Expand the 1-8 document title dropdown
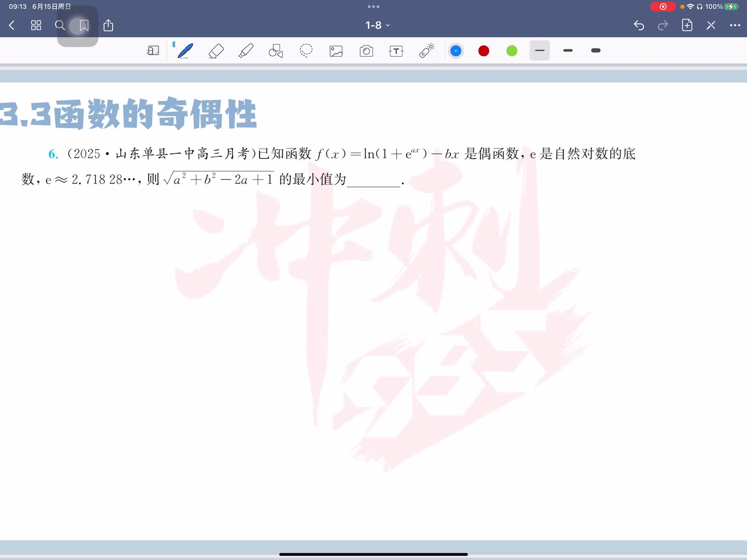 [377, 25]
